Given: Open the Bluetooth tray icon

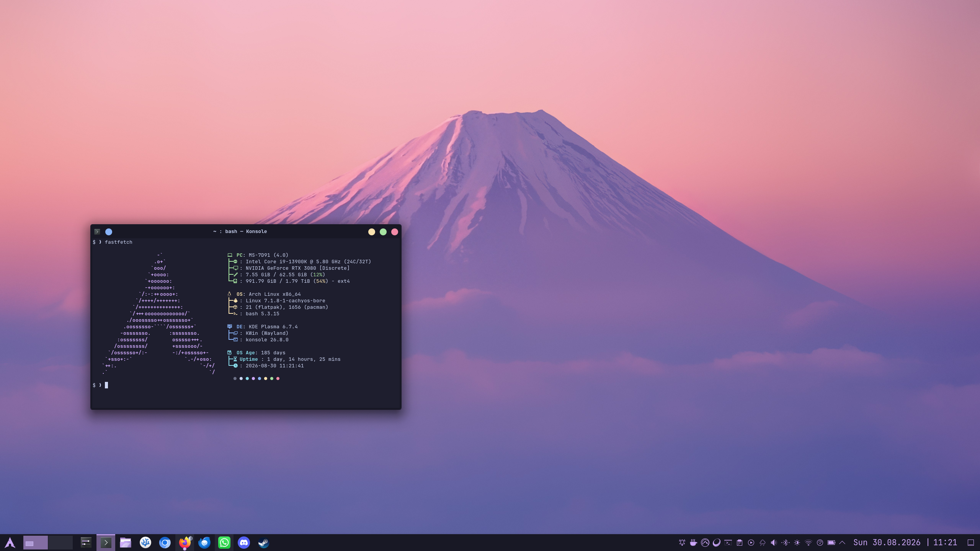Looking at the screenshot, I should 786,543.
